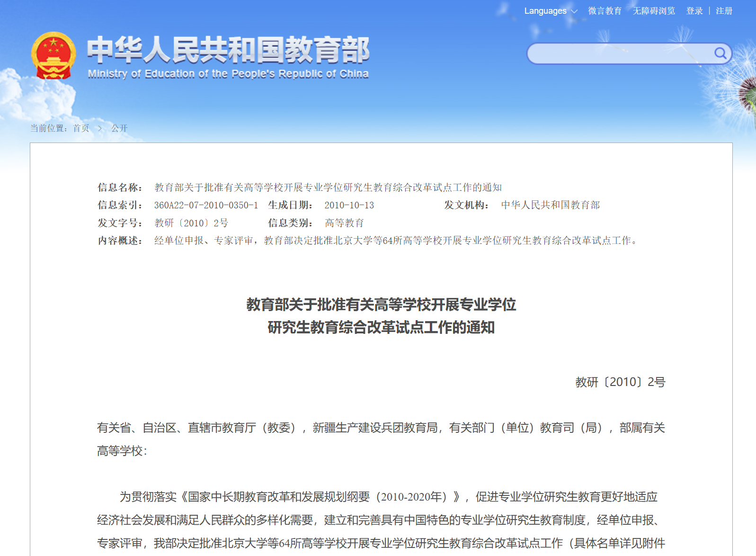
Task: Click the bold article headline
Action: click(x=381, y=315)
